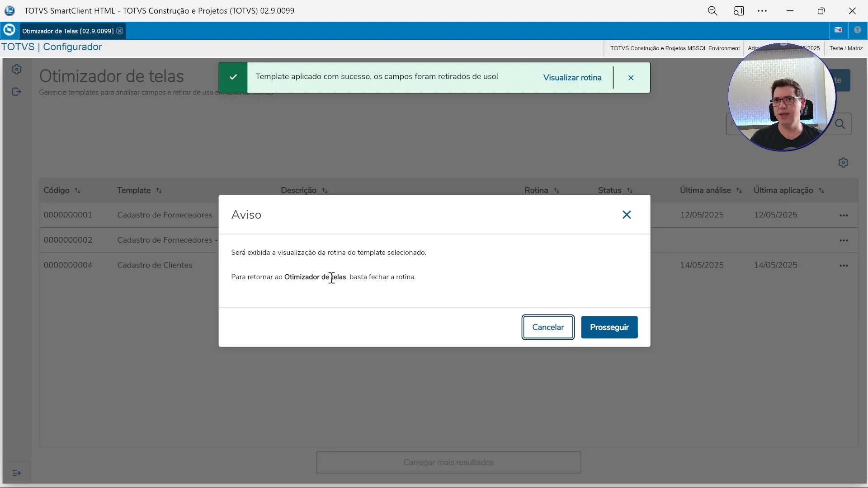
Task: Toggle sorting on the Status column
Action: pyautogui.click(x=630, y=190)
